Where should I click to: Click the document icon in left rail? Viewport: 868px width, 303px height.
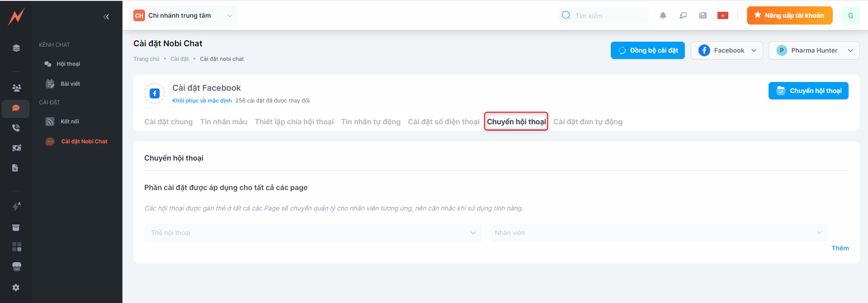coord(15,168)
